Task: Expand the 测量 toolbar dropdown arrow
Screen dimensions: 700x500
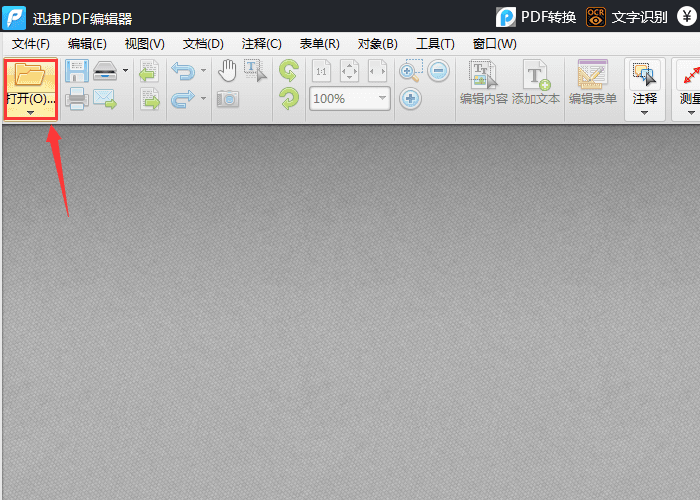Action: pos(691,113)
